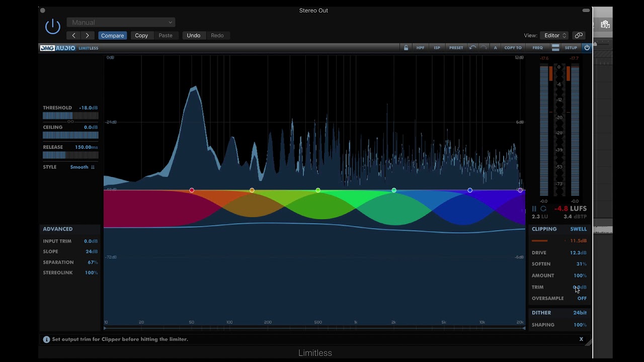644x362 pixels.
Task: Click the 2.3 LU range readout
Action: 539,217
